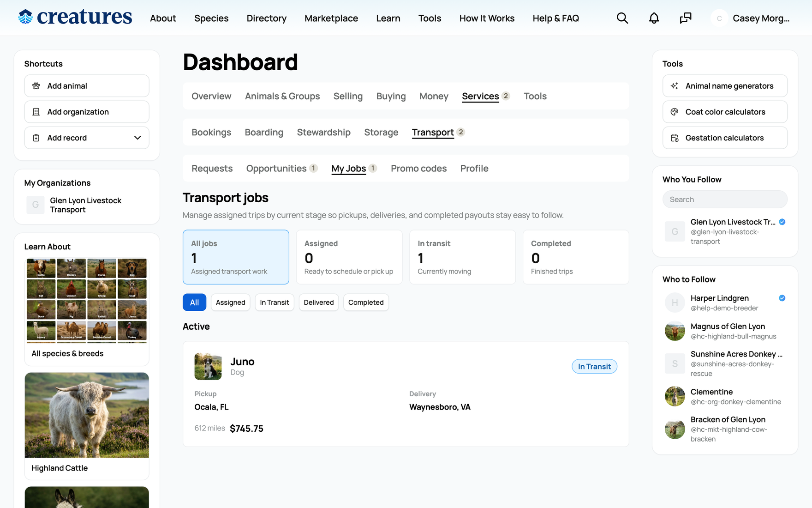Click calendar icon for Gestation calculators
The width and height of the screenshot is (812, 508).
[x=675, y=138]
